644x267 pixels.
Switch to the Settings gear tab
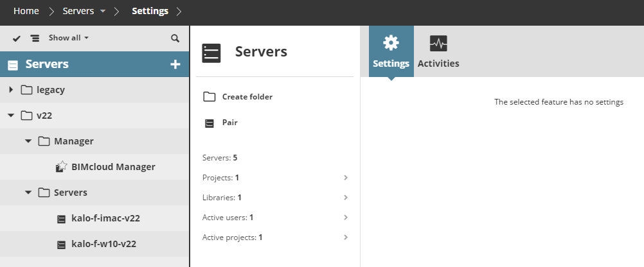coord(391,51)
